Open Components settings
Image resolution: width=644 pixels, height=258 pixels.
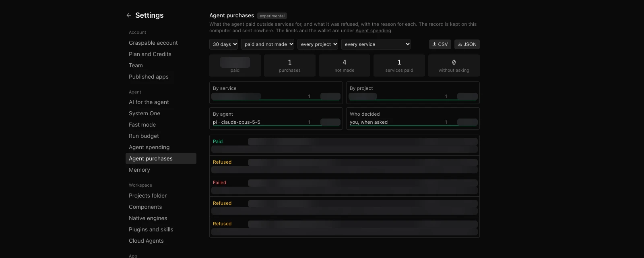click(x=161, y=207)
